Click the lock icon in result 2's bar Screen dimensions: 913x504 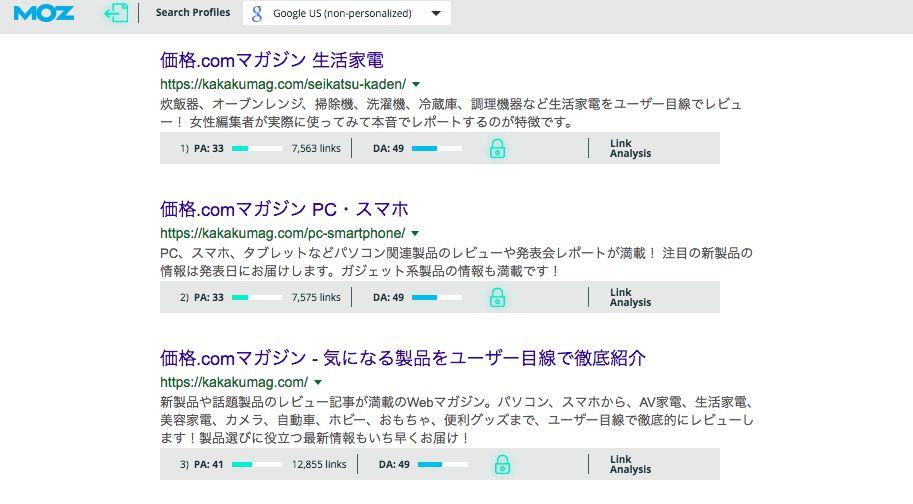click(497, 297)
